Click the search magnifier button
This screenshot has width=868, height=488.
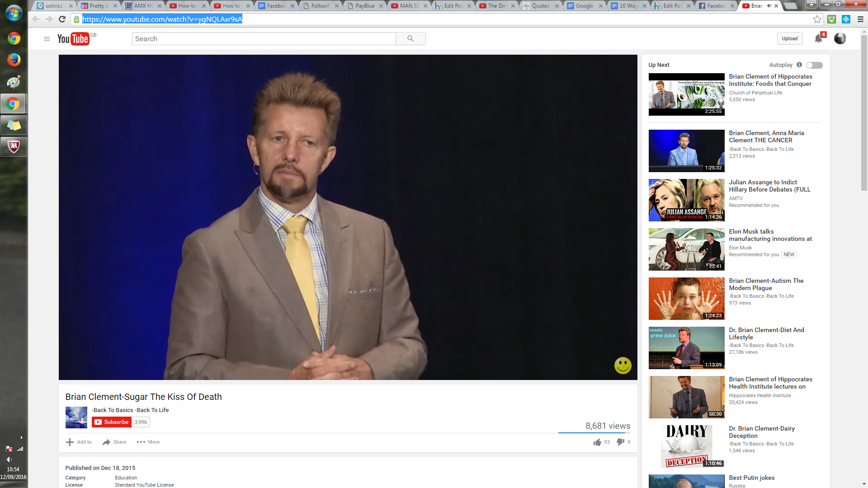[x=410, y=39]
